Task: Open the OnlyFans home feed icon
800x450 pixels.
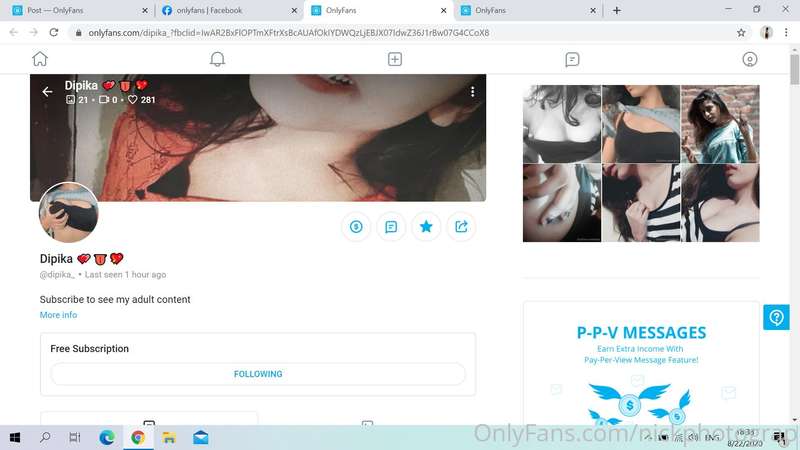Action: click(x=40, y=59)
